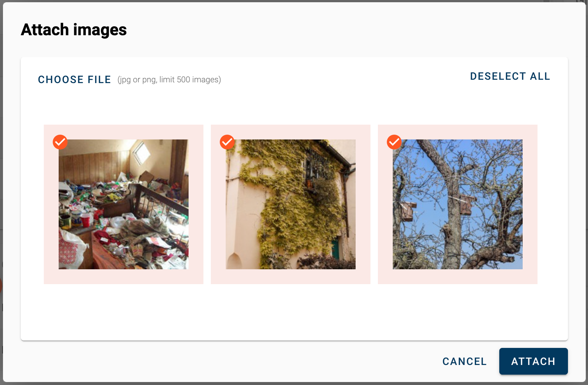Image resolution: width=588 pixels, height=385 pixels.
Task: Click the left birdhouse in the tree photo
Action: tap(408, 211)
